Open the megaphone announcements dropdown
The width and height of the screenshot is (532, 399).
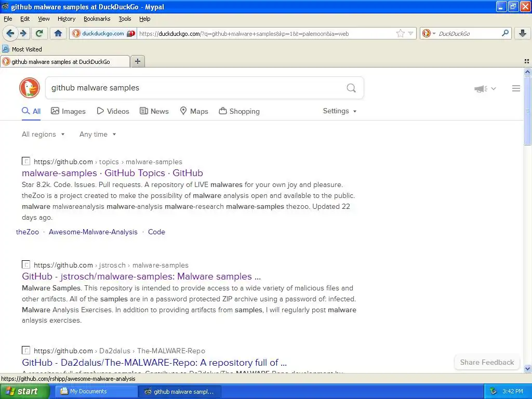click(x=485, y=89)
